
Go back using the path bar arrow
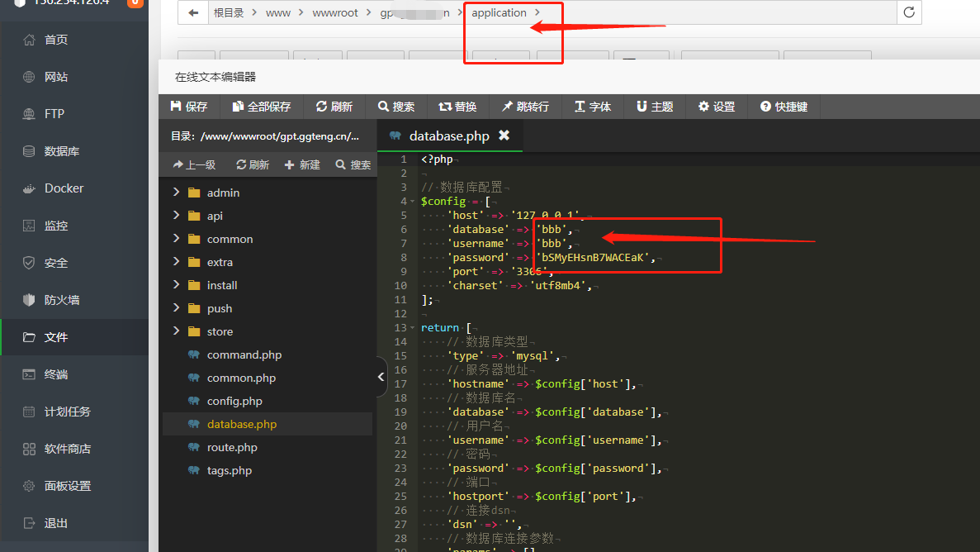193,12
